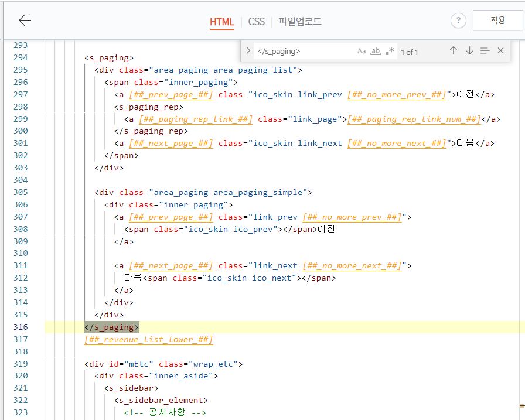Click the 공지사항 HTML comment

(165, 412)
